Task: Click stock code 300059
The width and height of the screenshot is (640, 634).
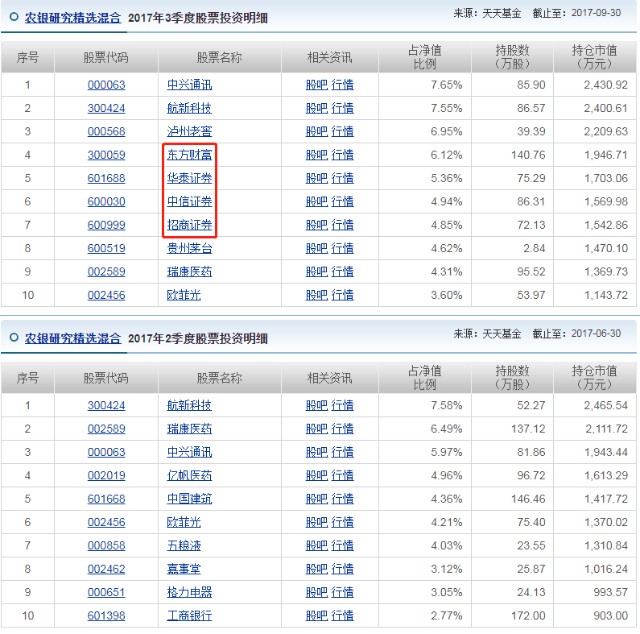Action: coord(106,155)
